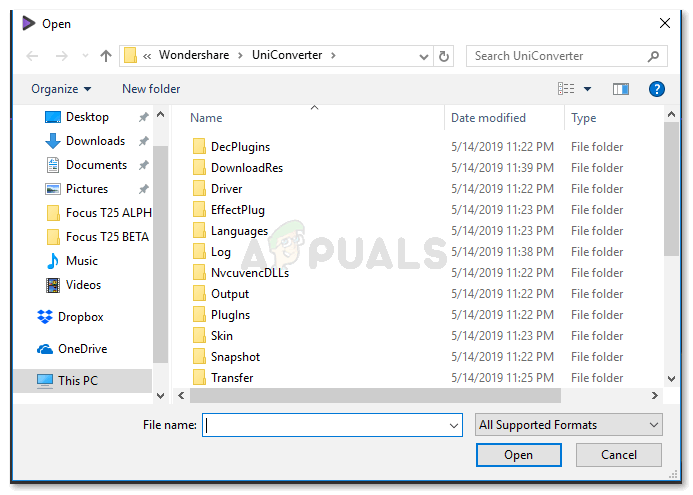Open address bar history dropdown
693x495 pixels.
(x=423, y=57)
